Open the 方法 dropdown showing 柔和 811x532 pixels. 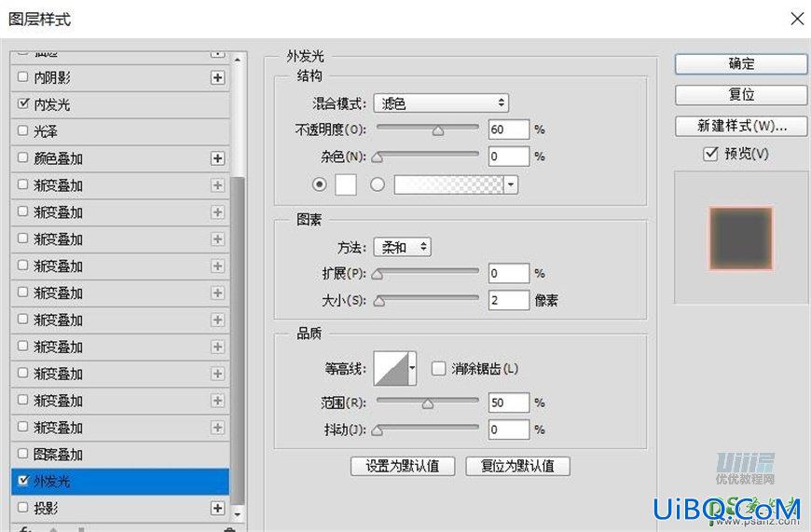[403, 247]
